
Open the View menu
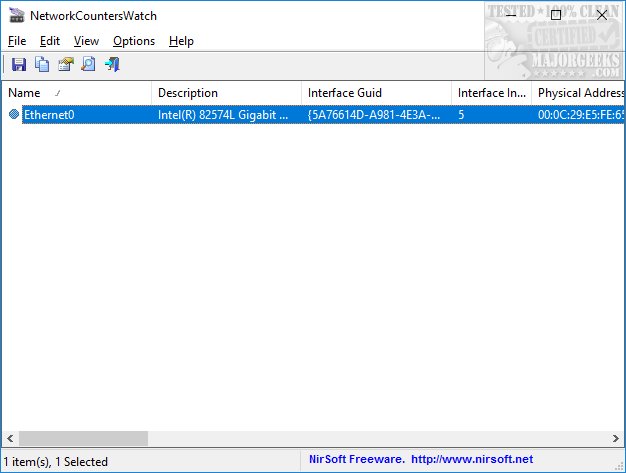86,41
